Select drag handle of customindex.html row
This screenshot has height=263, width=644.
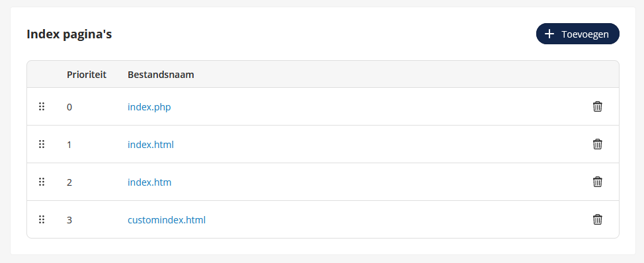click(42, 220)
